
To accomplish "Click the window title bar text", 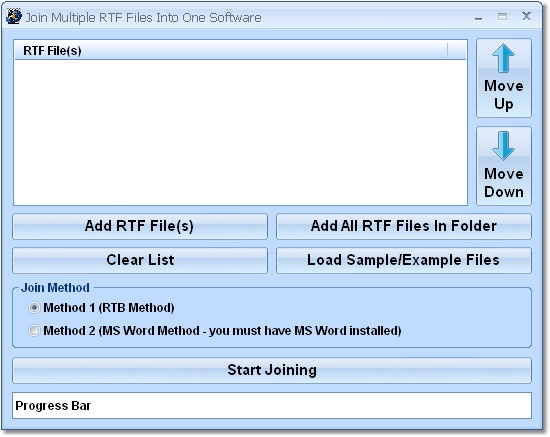I will click(143, 18).
